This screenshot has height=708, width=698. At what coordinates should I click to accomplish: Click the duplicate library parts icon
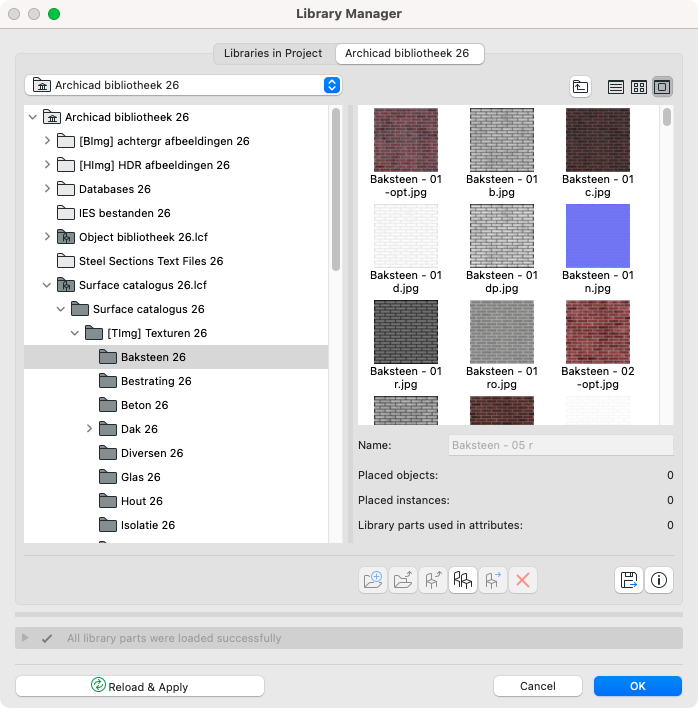[x=463, y=580]
